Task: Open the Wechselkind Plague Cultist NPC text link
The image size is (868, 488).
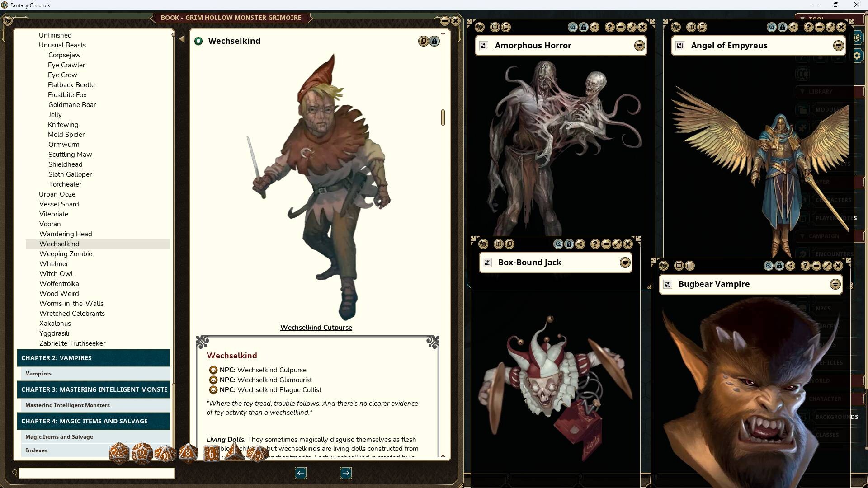Action: [x=279, y=390]
